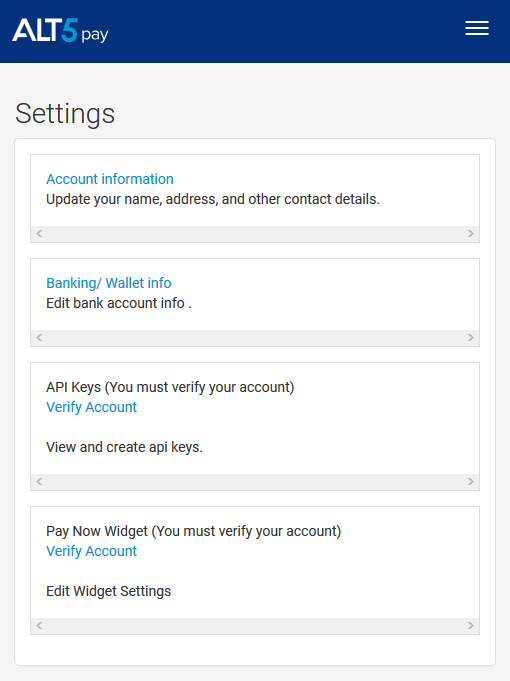Click the ALT5 pay logo
The image size is (510, 681).
click(x=60, y=30)
